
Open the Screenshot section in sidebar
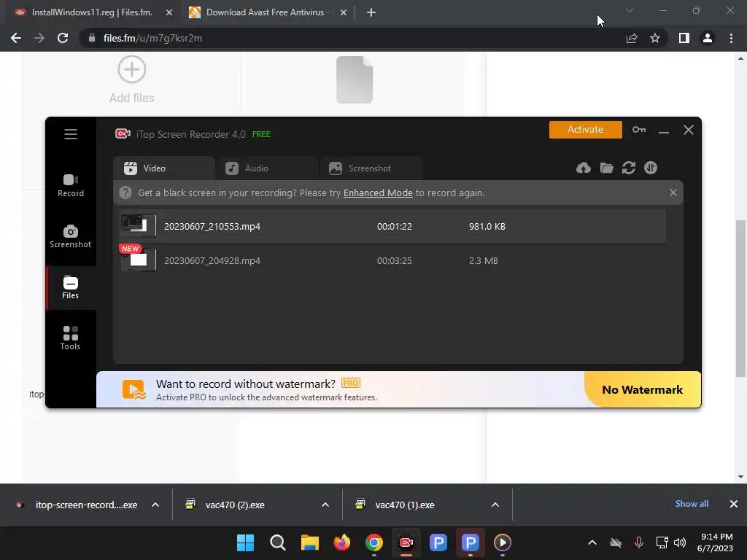click(x=71, y=237)
